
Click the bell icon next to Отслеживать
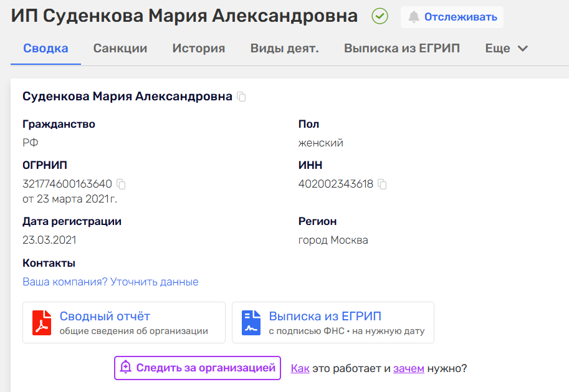pos(414,17)
